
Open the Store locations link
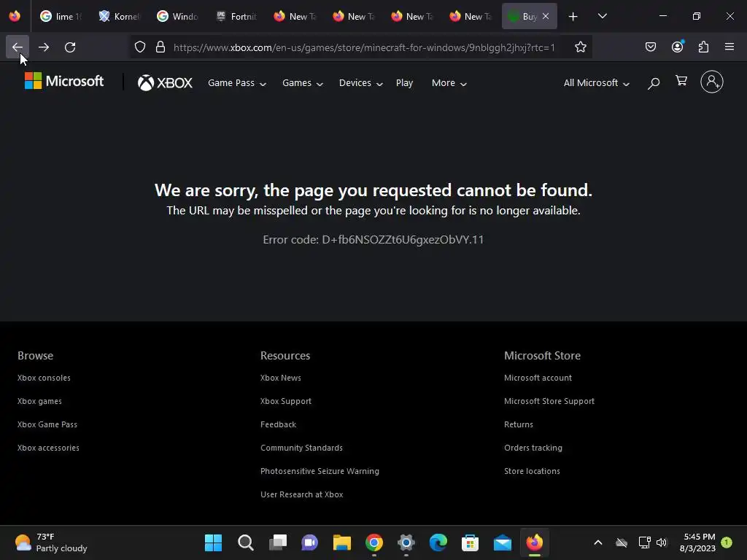(x=532, y=471)
